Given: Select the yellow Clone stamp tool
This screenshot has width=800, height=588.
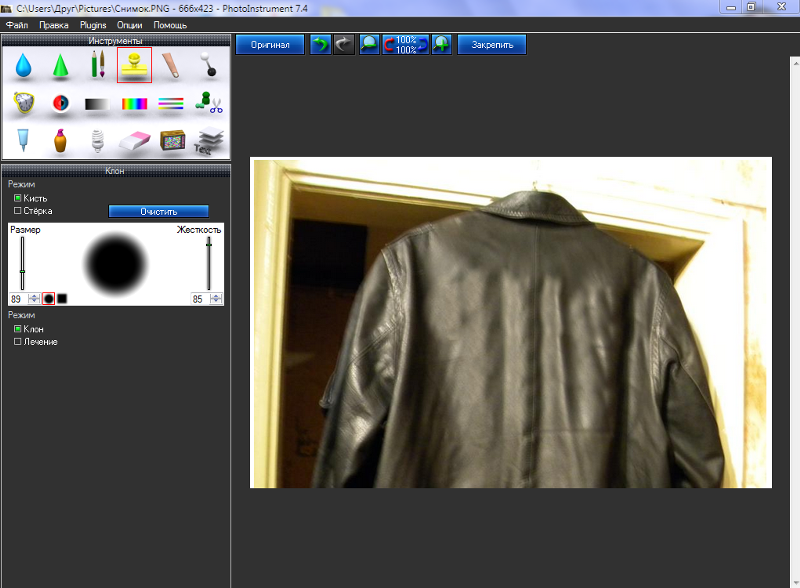Looking at the screenshot, I should [134, 66].
